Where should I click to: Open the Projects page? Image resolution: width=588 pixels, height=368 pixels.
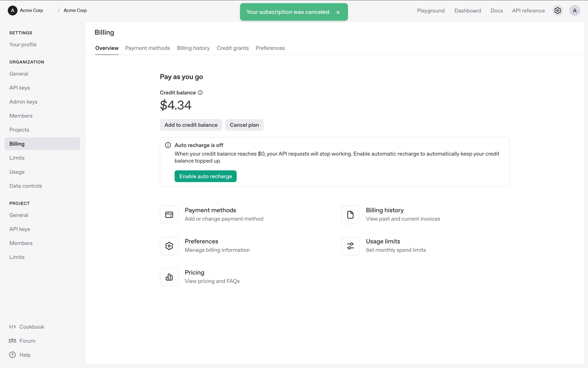coord(19,130)
